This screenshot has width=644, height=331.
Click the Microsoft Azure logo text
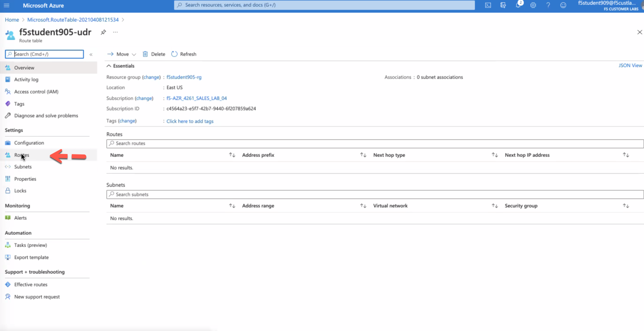(43, 6)
